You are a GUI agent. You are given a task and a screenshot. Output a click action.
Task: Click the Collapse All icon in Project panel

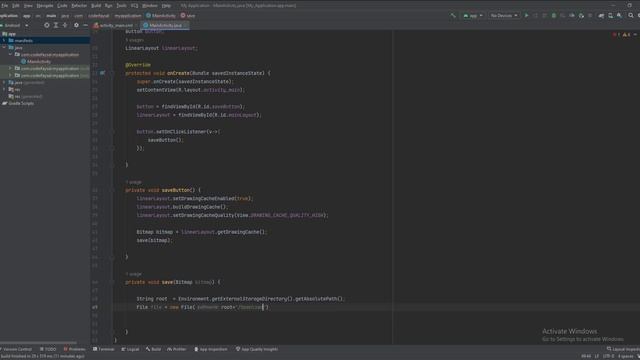[65, 25]
